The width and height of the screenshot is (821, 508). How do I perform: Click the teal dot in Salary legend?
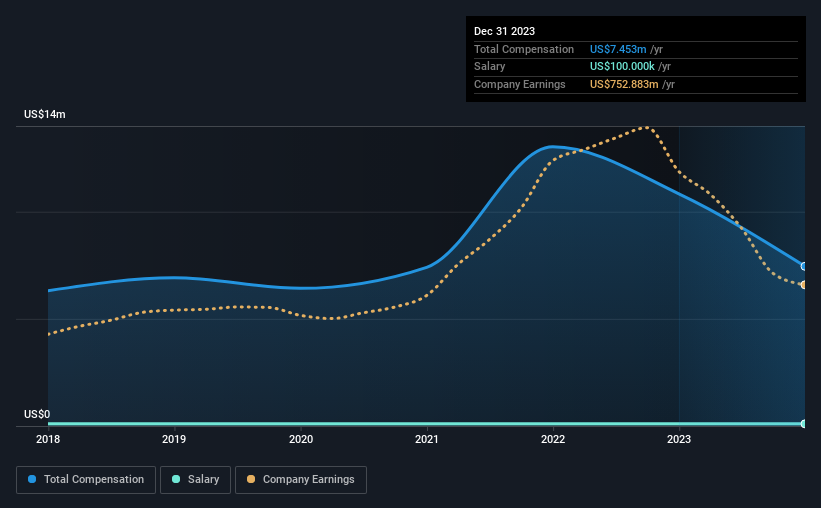176,479
